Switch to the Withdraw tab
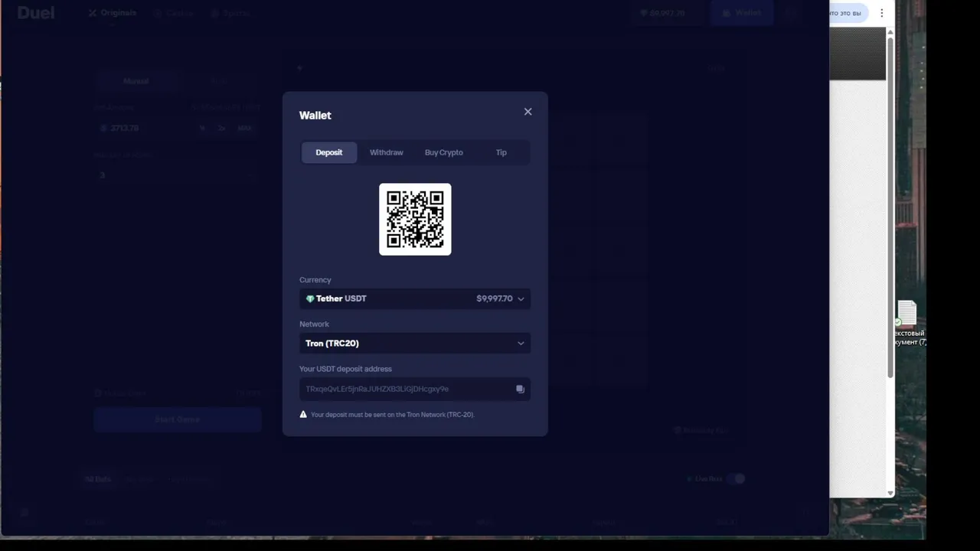The image size is (980, 551). tap(387, 152)
